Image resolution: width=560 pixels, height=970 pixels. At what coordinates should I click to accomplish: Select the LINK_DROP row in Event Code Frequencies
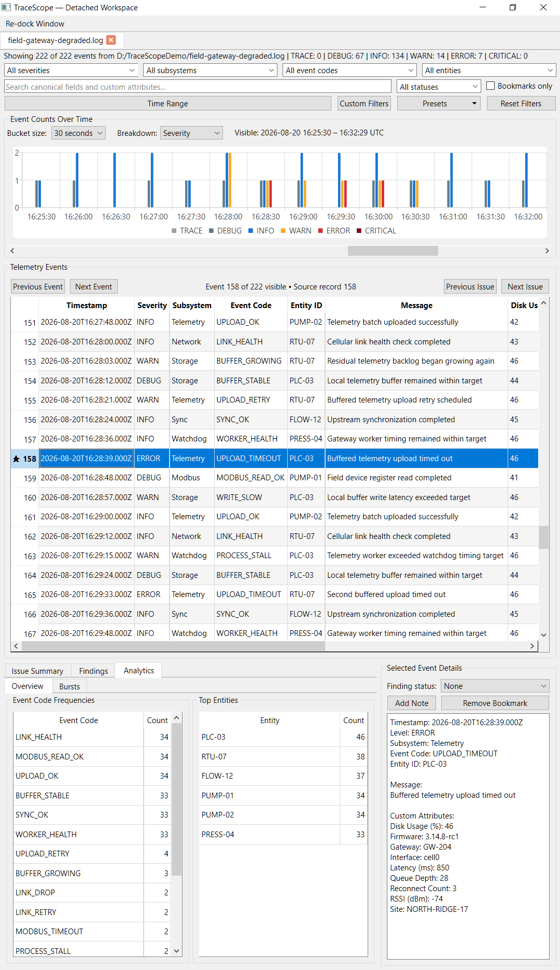point(92,893)
